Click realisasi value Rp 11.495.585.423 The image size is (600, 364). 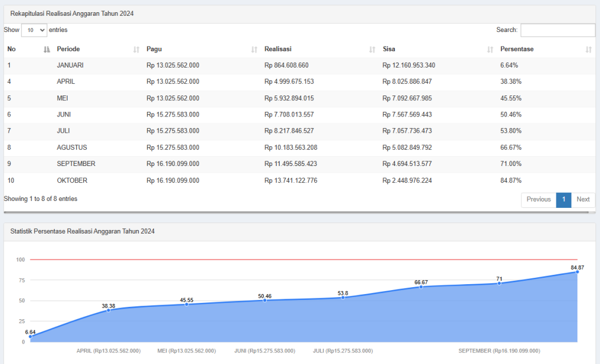[291, 164]
